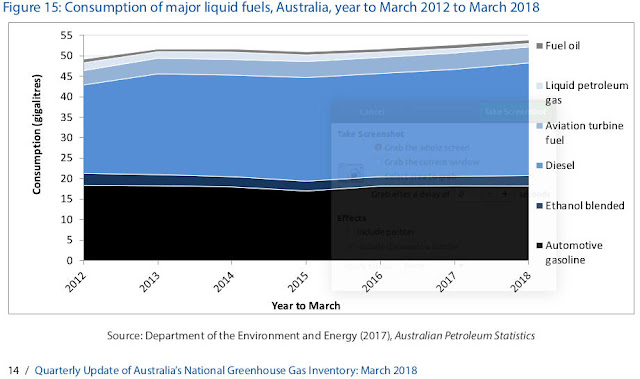The height and width of the screenshot is (379, 640).
Task: Click the 2018 x-axis label
Action: tap(521, 281)
